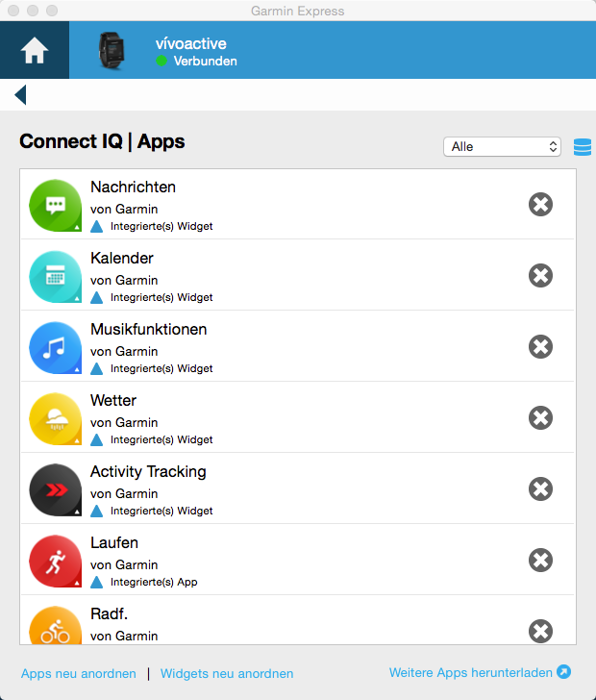Remove the Nachrichten widget
Viewport: 596px width, 700px height.
click(540, 204)
